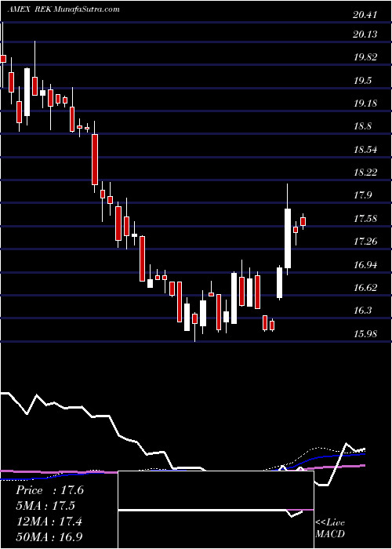Click the 20.13 price axis label
392x549 pixels.
[x=365, y=35]
